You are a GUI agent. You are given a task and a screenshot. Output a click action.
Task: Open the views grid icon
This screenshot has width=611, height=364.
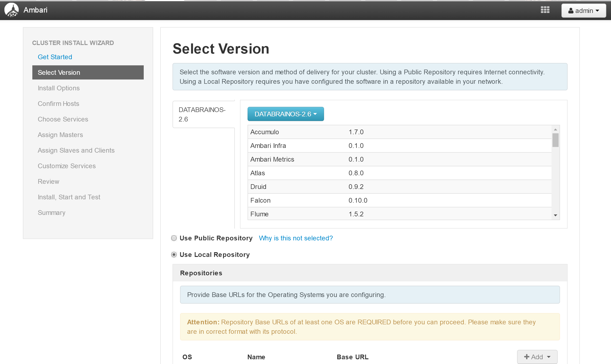click(545, 10)
